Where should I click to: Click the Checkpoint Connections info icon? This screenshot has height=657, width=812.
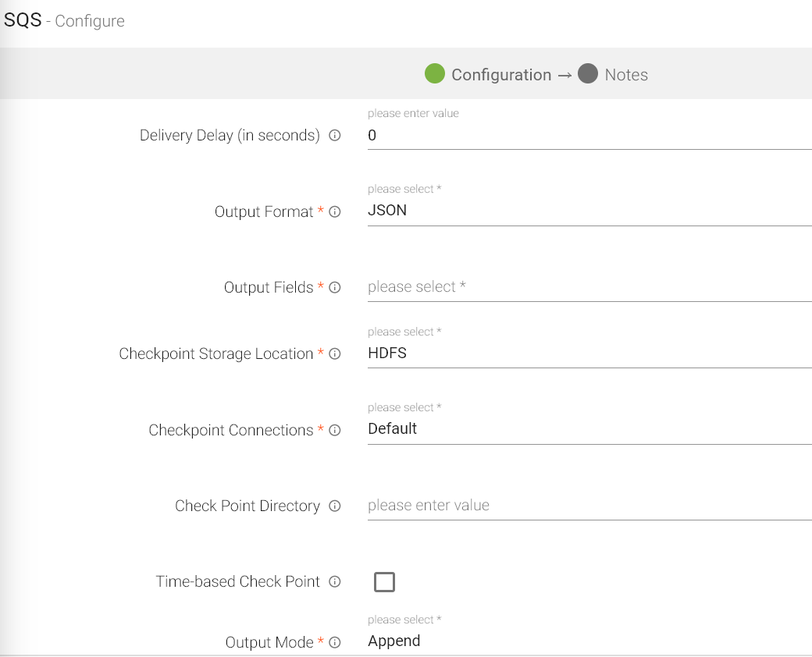[335, 431]
